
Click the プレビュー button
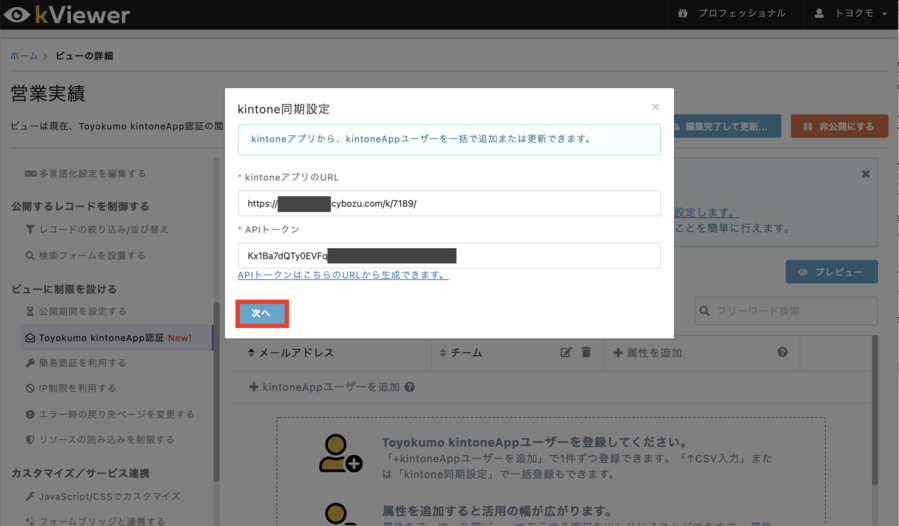pyautogui.click(x=831, y=272)
